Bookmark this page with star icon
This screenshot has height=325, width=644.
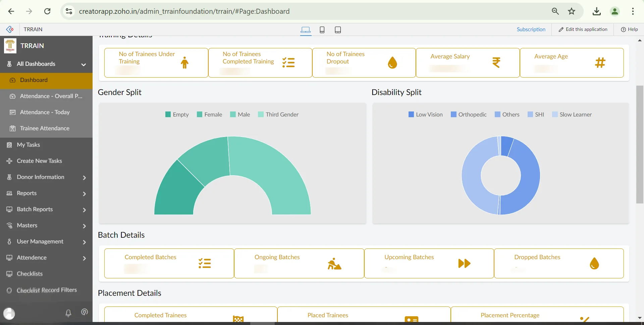pos(572,11)
